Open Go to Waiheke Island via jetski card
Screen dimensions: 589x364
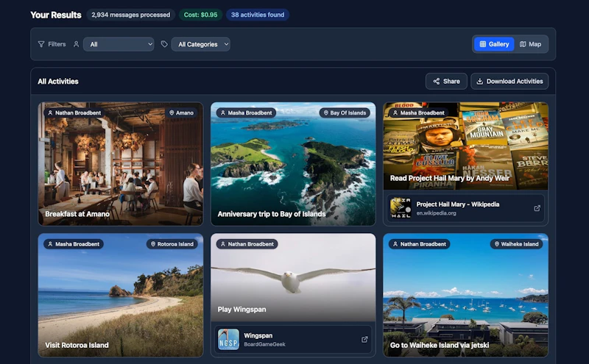tap(465, 296)
